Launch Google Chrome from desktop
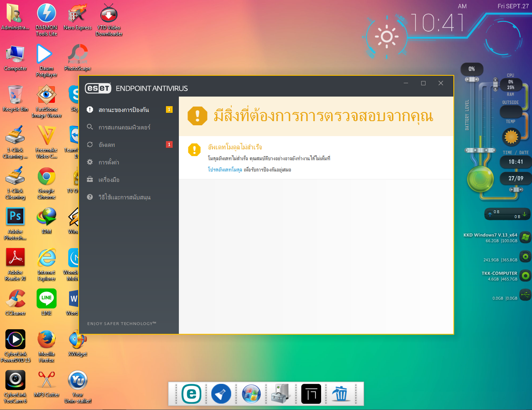This screenshot has height=410, width=532. click(x=47, y=183)
